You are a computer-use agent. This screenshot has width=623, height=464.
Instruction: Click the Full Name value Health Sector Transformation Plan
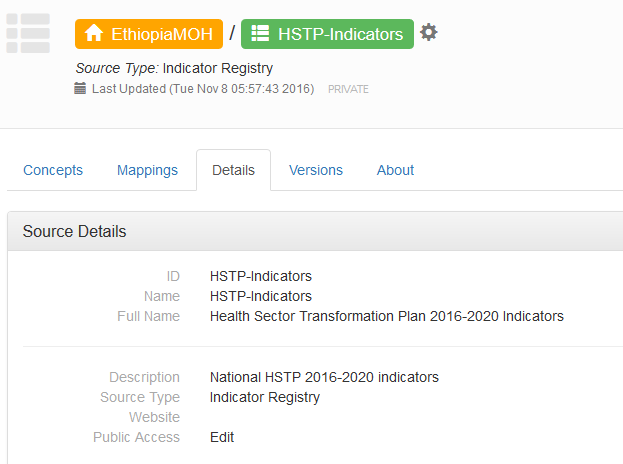pos(387,316)
